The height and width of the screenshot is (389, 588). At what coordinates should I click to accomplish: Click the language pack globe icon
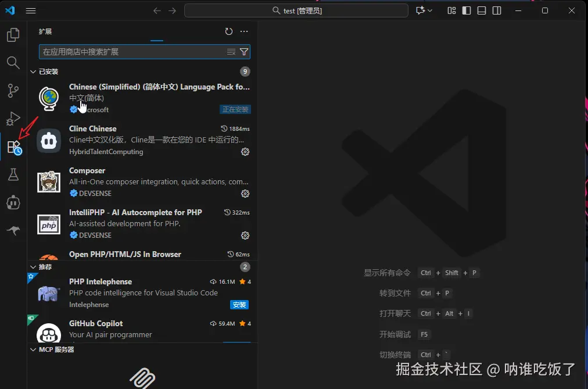49,99
